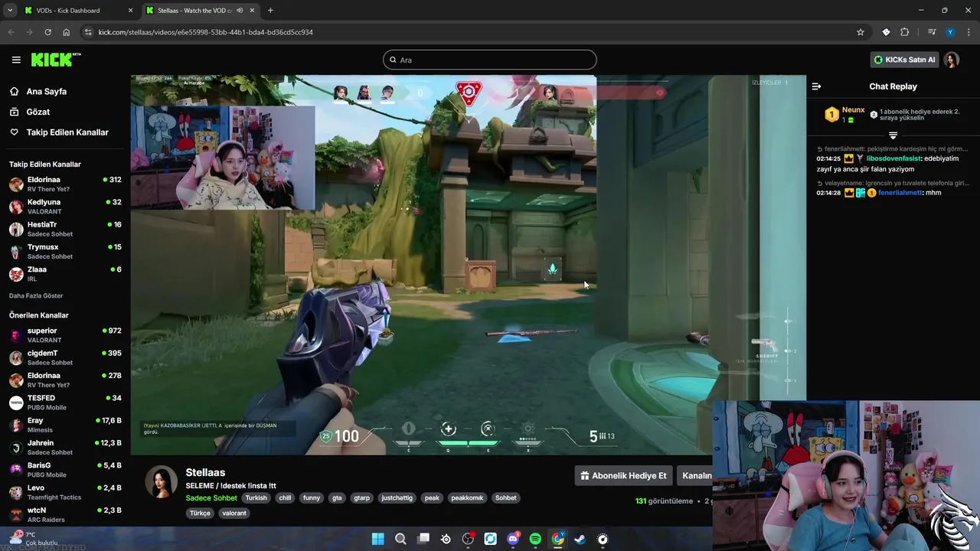This screenshot has height=551, width=980.
Task: Open the browser extensions puzzle icon
Action: tap(905, 32)
